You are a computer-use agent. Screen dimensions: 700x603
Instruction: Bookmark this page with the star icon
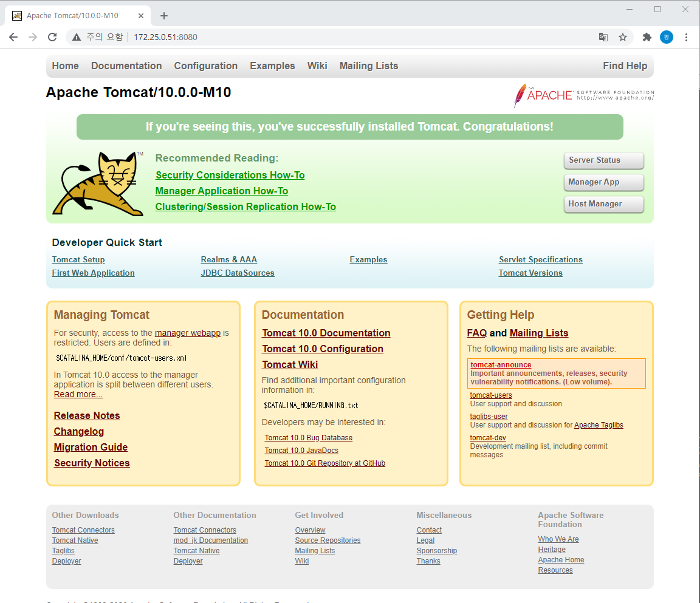click(x=623, y=37)
